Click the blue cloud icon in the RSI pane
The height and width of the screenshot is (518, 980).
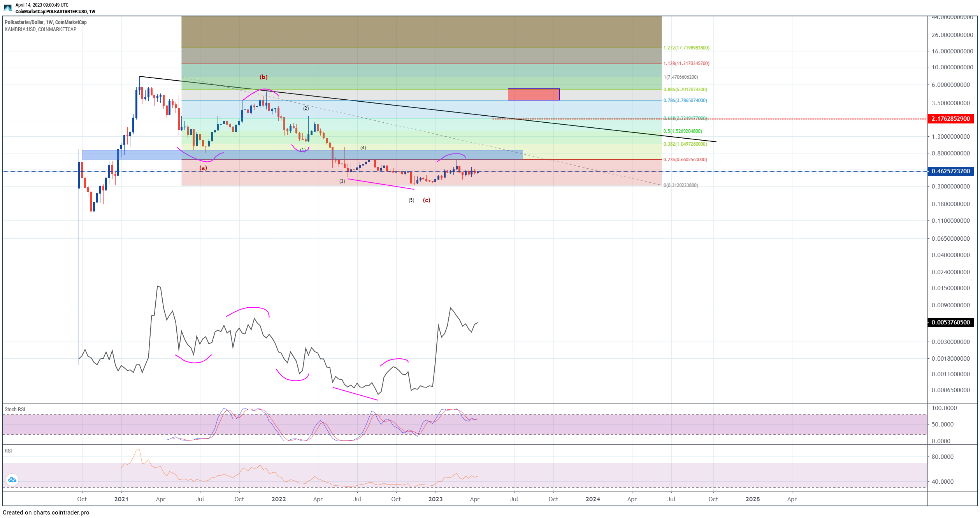(x=12, y=480)
